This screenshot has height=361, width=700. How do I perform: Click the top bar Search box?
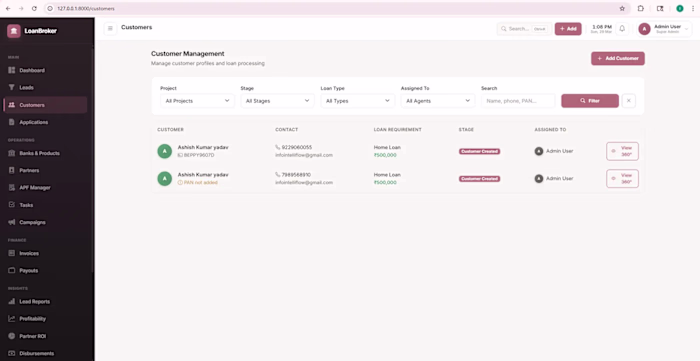click(x=524, y=29)
